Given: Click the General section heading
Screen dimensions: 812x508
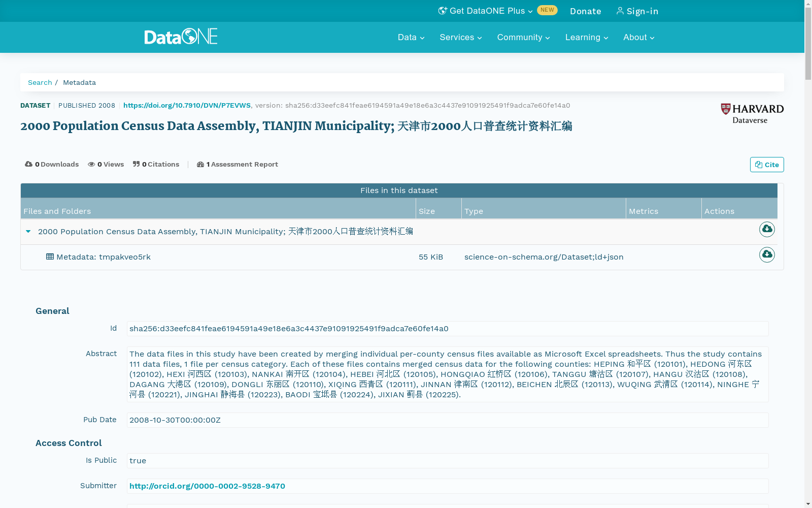Looking at the screenshot, I should click(x=52, y=311).
